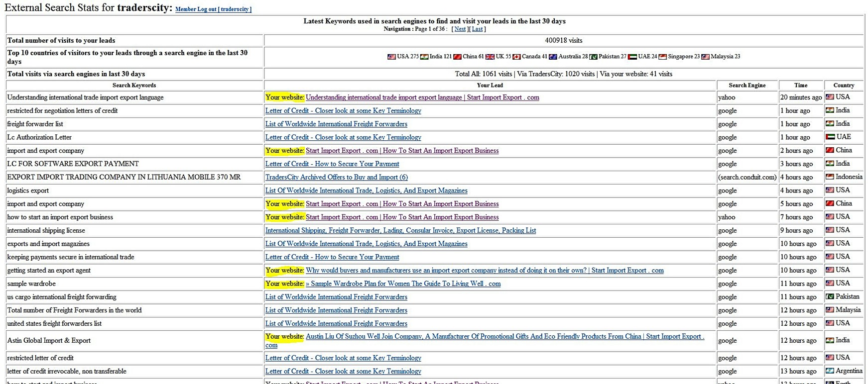868x384 pixels.
Task: Go to the Next page of keywords
Action: pyautogui.click(x=460, y=29)
